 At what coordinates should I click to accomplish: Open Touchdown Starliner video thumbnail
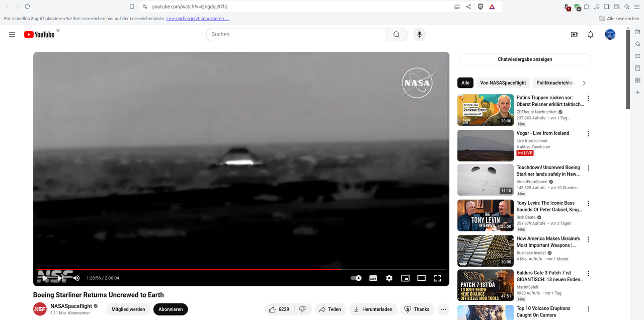486,180
